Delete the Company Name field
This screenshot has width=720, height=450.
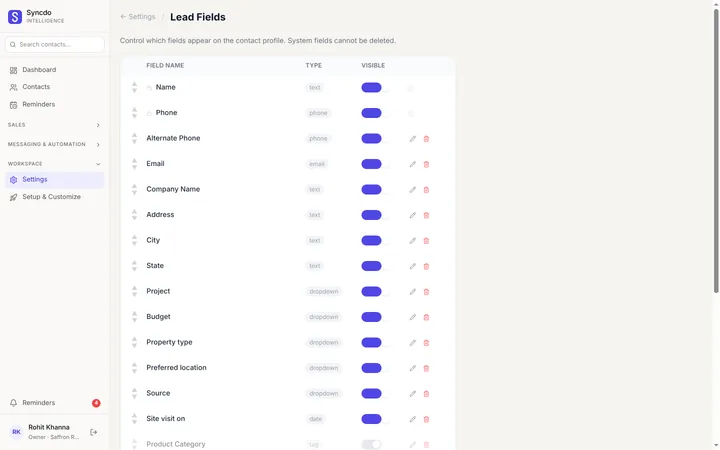pos(426,190)
